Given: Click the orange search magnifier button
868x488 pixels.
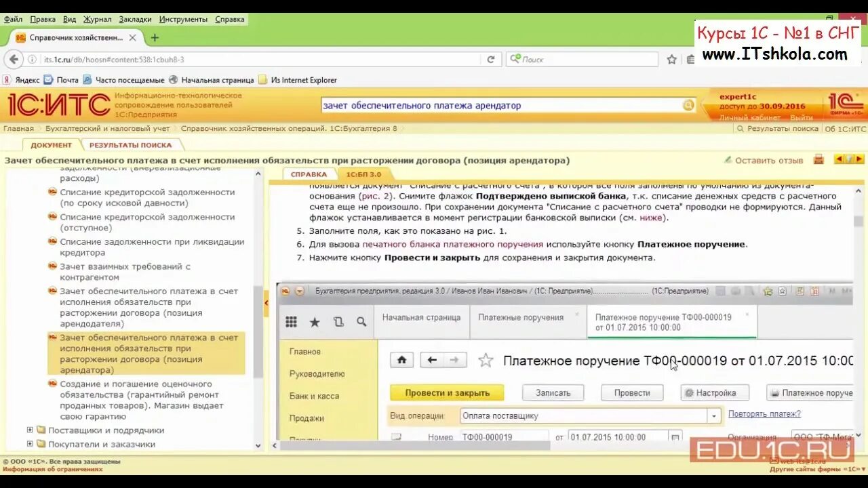Looking at the screenshot, I should (x=688, y=105).
